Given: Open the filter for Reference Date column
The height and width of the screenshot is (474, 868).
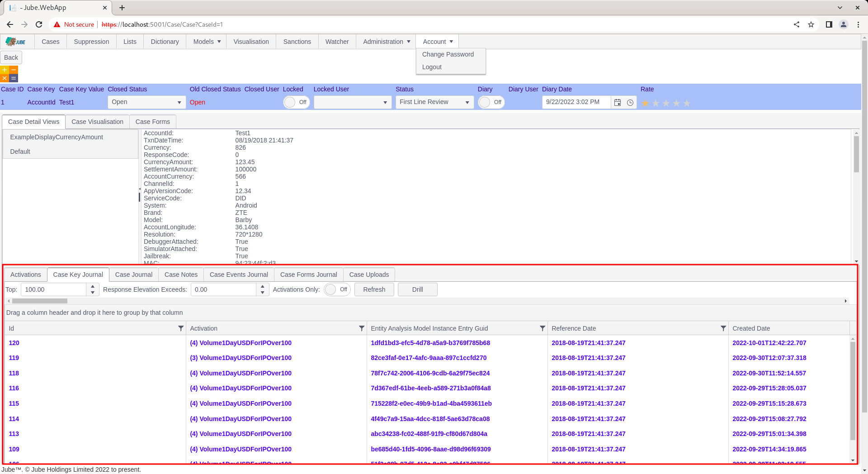Looking at the screenshot, I should (x=723, y=328).
